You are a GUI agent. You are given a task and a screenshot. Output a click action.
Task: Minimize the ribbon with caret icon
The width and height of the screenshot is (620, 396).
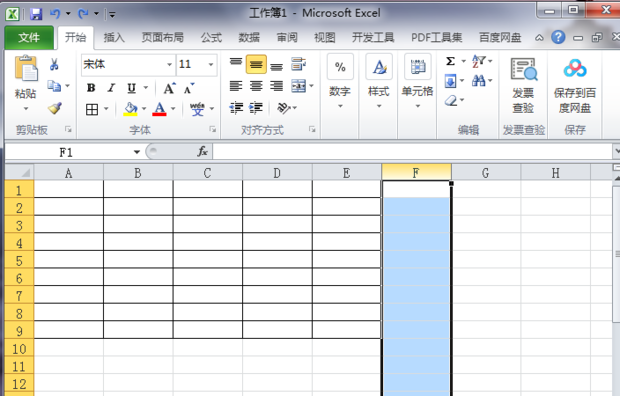coord(539,38)
